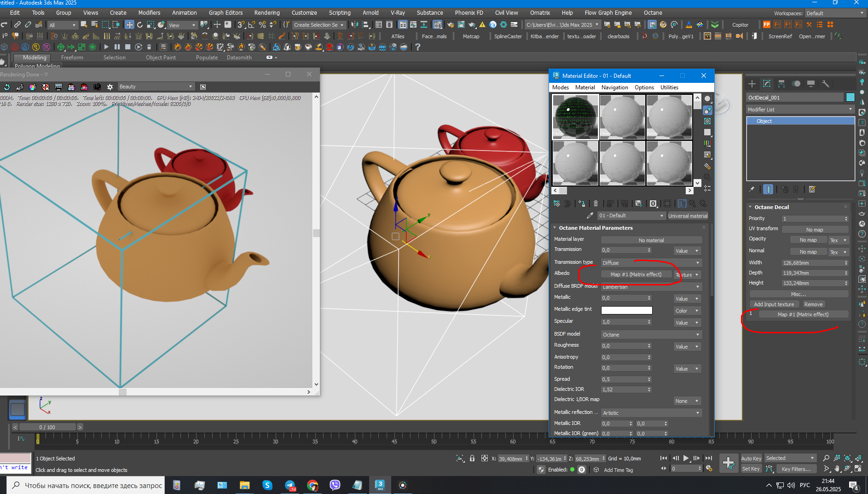Open the Transmission type Diffuse dropdown

click(x=651, y=262)
